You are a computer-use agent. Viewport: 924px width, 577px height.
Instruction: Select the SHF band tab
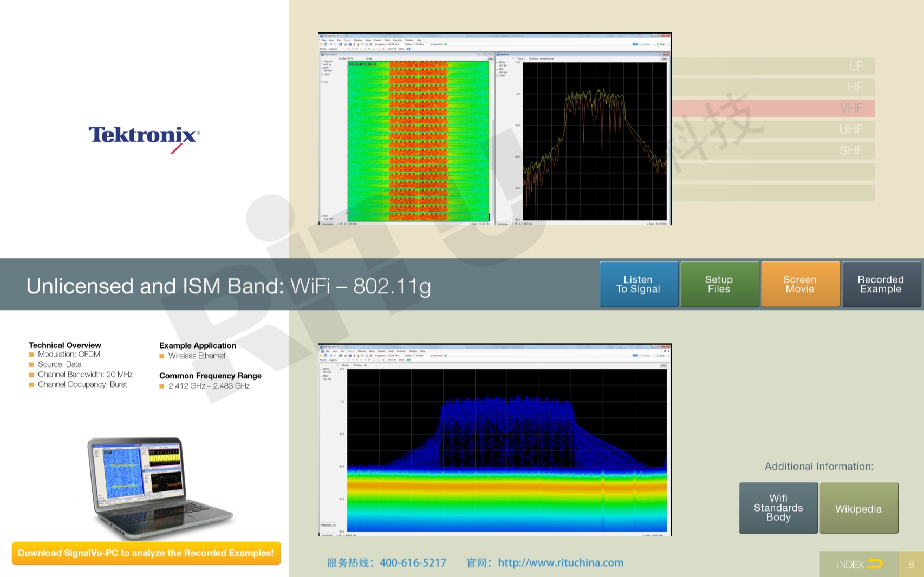[773, 150]
